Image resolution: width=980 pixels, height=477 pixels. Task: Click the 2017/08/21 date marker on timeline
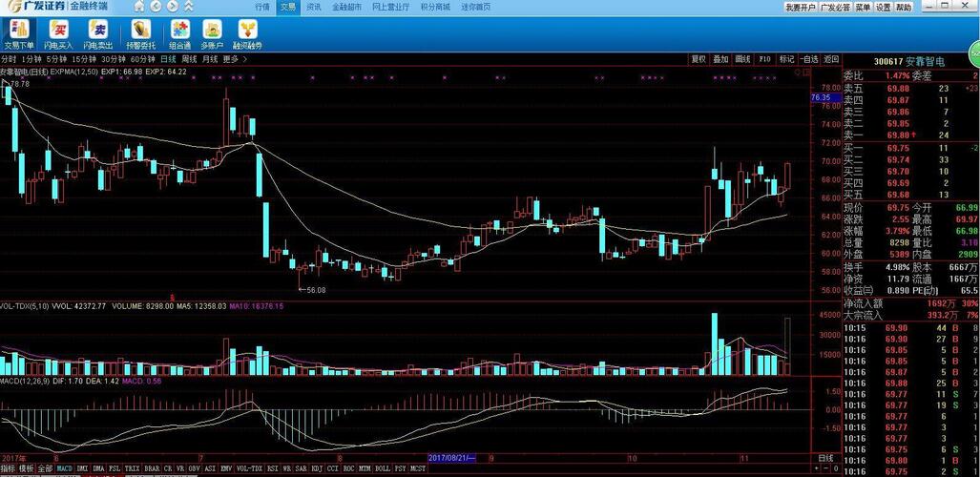pos(451,458)
